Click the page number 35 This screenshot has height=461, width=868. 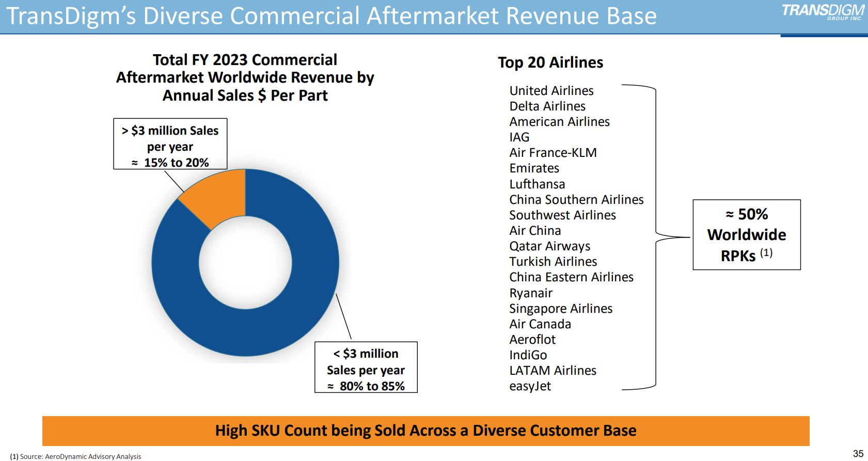tap(858, 454)
